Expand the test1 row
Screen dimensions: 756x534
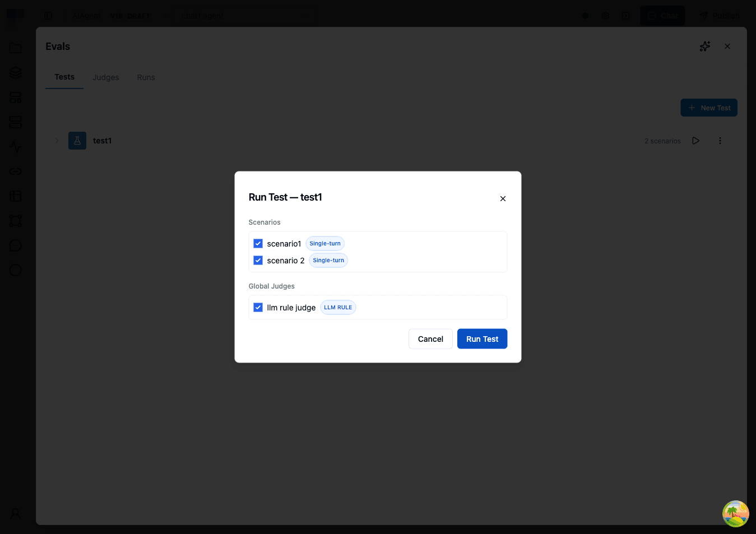(x=57, y=141)
